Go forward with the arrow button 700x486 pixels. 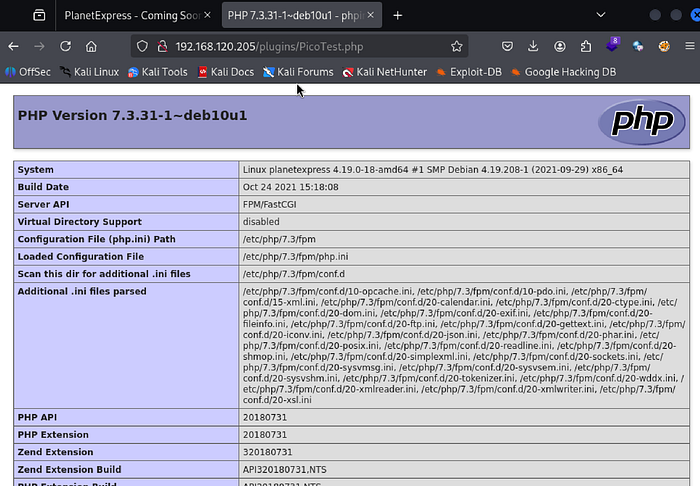point(39,46)
